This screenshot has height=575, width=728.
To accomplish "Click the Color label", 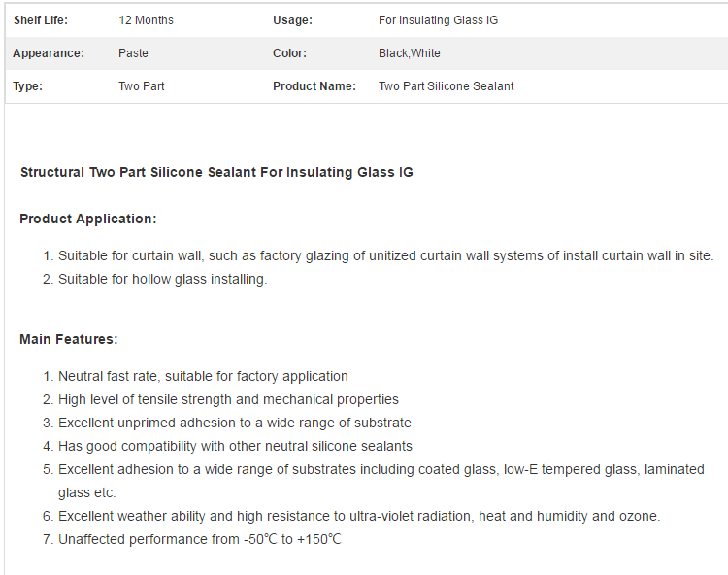I will point(289,53).
